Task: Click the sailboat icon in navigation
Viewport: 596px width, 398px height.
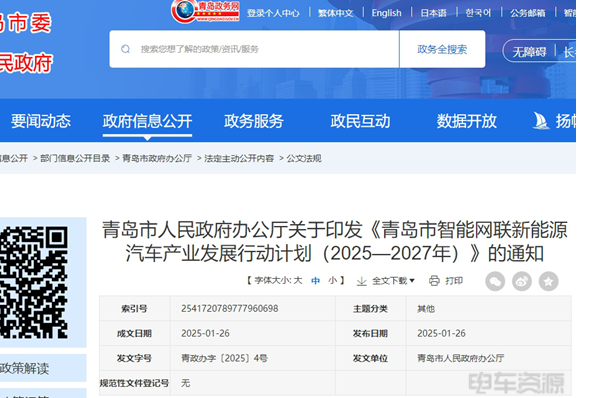Action: coord(540,121)
